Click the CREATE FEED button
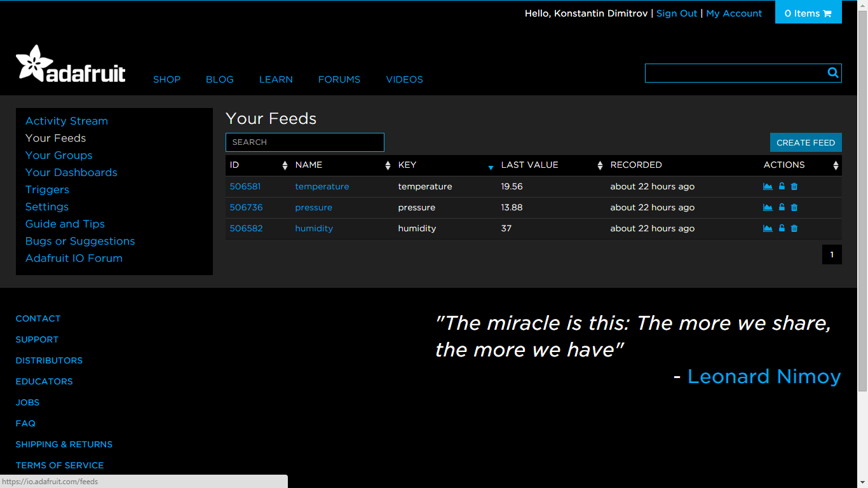The width and height of the screenshot is (868, 488). coord(806,142)
